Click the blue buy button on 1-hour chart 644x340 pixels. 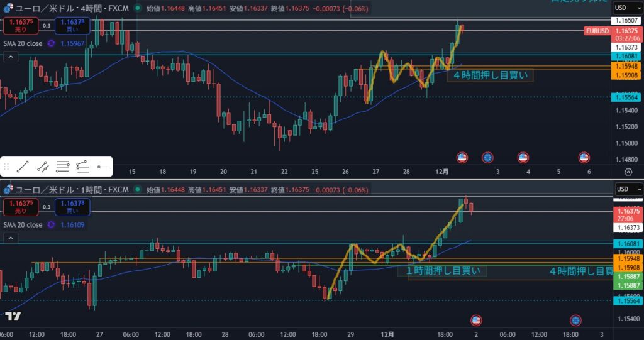72,207
